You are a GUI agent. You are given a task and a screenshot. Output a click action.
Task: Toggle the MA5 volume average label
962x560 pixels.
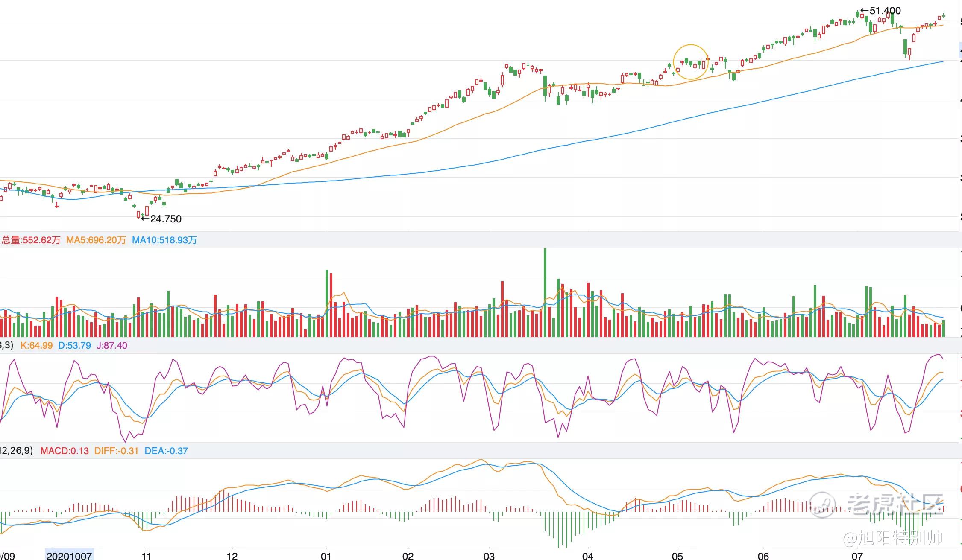[x=96, y=240]
